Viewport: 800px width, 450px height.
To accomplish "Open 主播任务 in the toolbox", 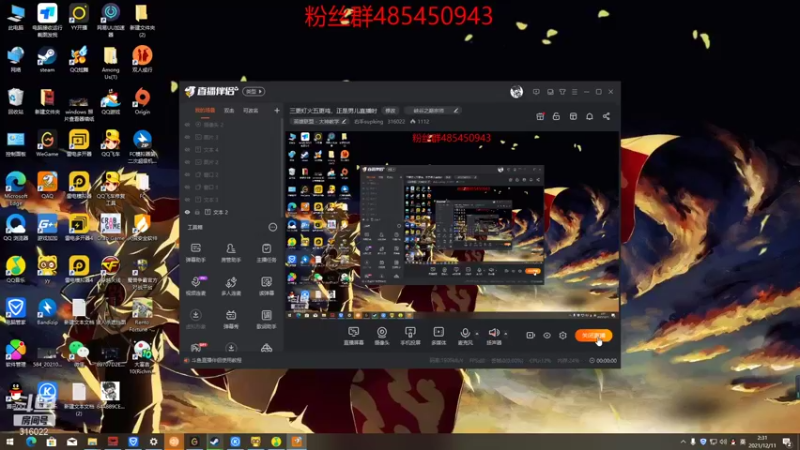I will coord(266,253).
